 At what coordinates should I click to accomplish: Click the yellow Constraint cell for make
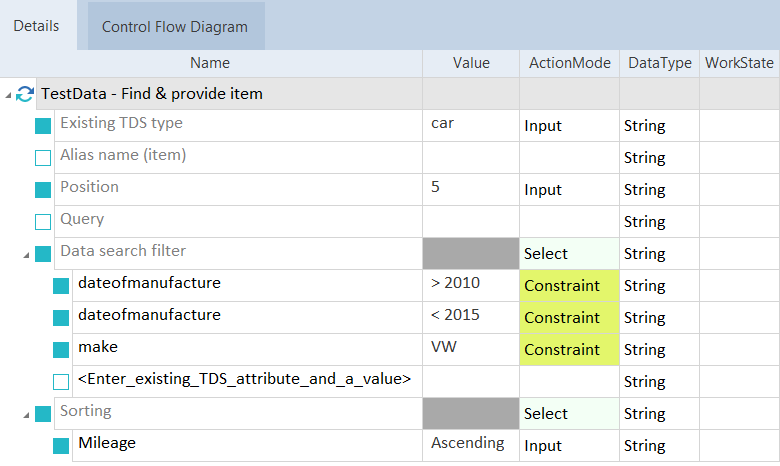pos(569,350)
